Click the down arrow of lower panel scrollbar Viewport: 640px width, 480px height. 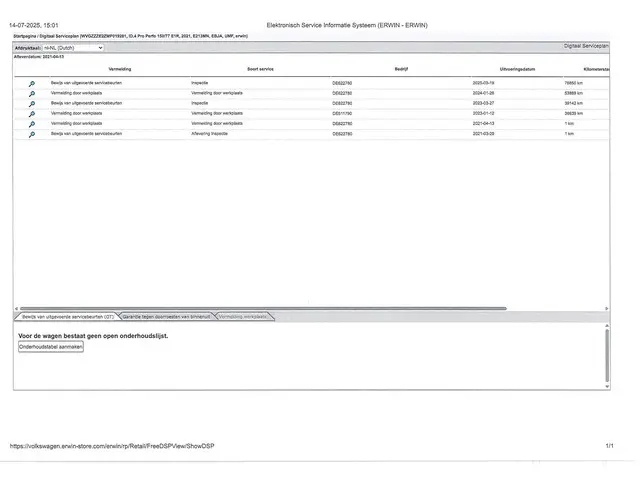pos(607,386)
